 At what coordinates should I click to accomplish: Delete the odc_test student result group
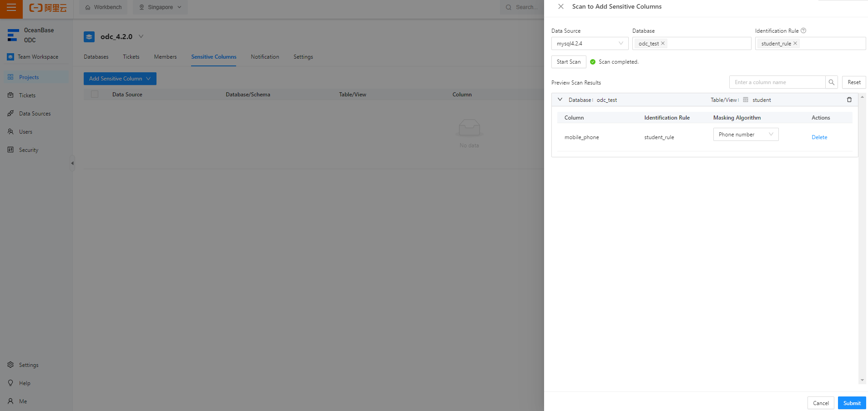[x=849, y=100]
